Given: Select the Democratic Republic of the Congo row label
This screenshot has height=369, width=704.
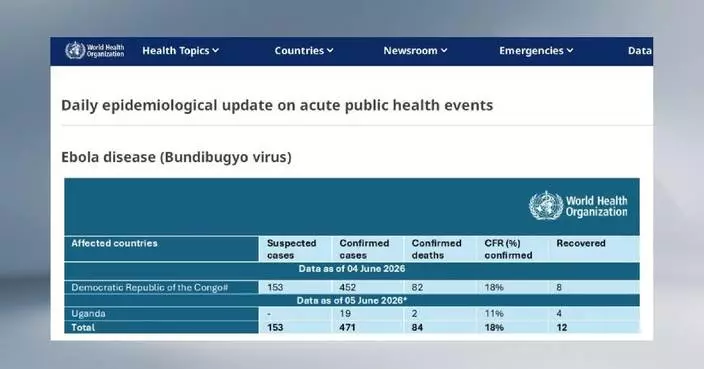Looking at the screenshot, I should [x=150, y=287].
